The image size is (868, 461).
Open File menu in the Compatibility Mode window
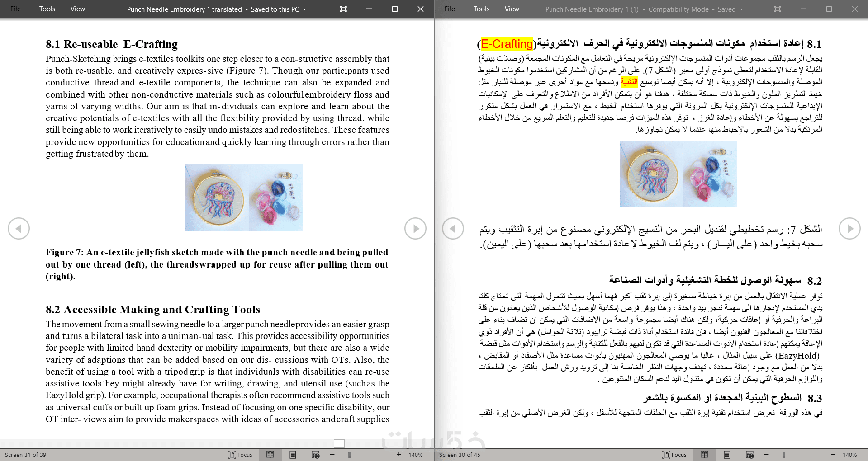pyautogui.click(x=450, y=9)
